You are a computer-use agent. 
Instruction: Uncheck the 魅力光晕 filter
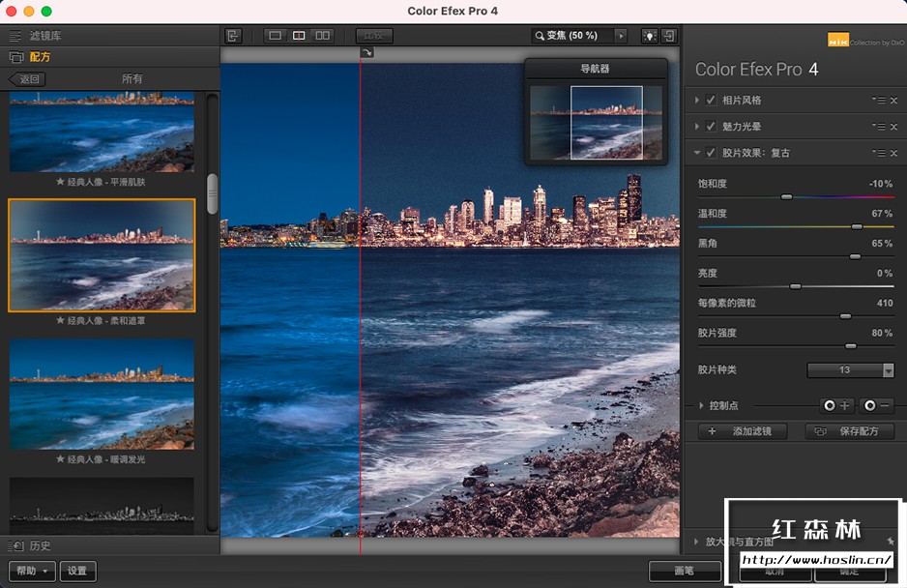pyautogui.click(x=711, y=127)
